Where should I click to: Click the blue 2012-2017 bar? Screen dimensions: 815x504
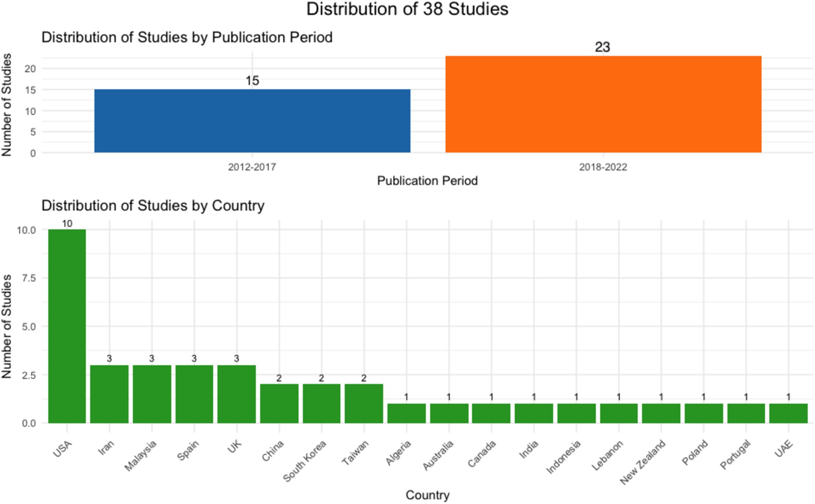[x=252, y=121]
